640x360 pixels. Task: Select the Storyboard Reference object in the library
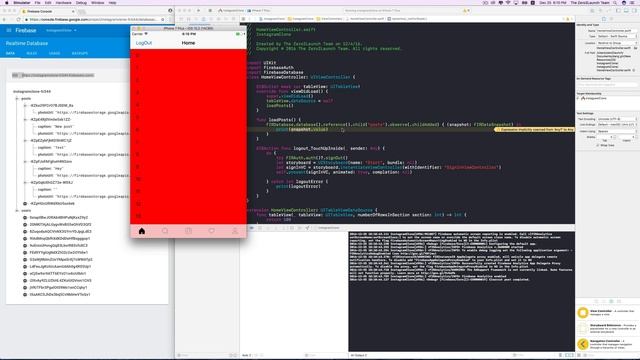click(x=607, y=328)
